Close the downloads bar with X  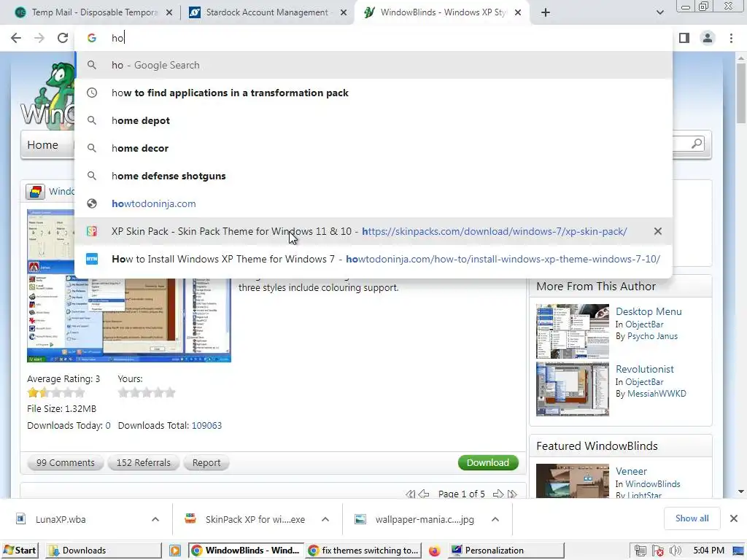(734, 518)
